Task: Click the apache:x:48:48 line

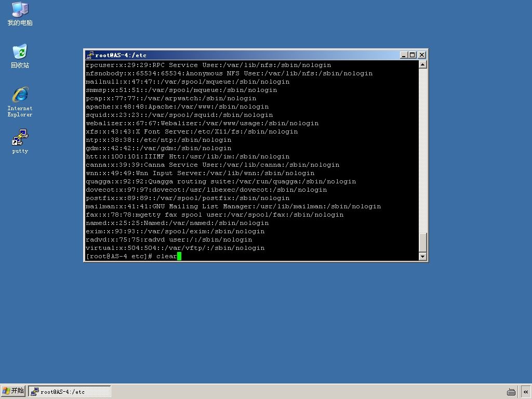Action: (177, 107)
